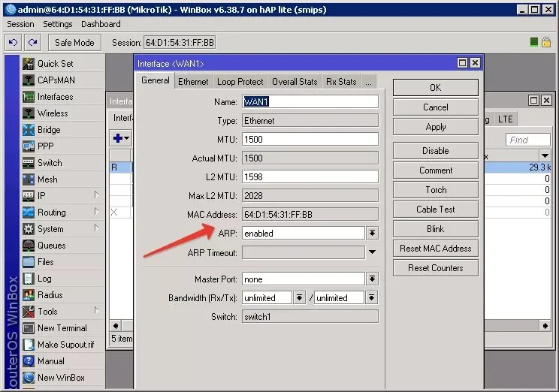The height and width of the screenshot is (392, 559).
Task: Open the Switch sidebar icon
Action: click(x=29, y=163)
